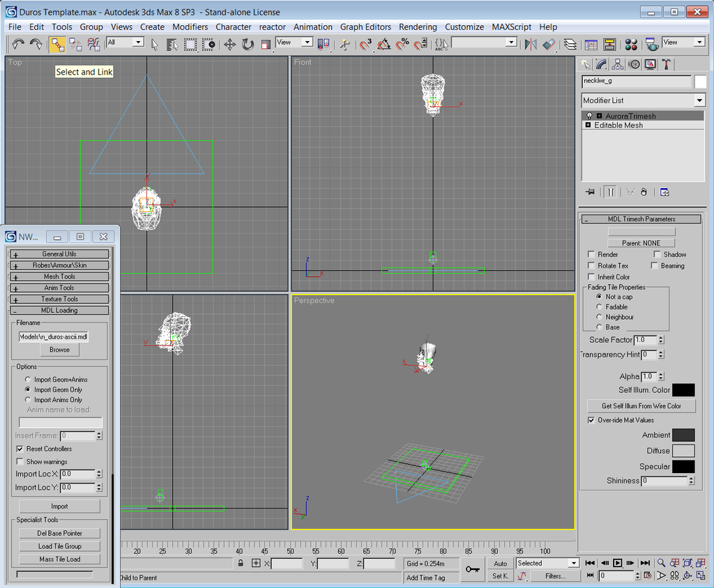Click Bind to Space Warp icon
The width and height of the screenshot is (714, 588).
click(x=93, y=44)
